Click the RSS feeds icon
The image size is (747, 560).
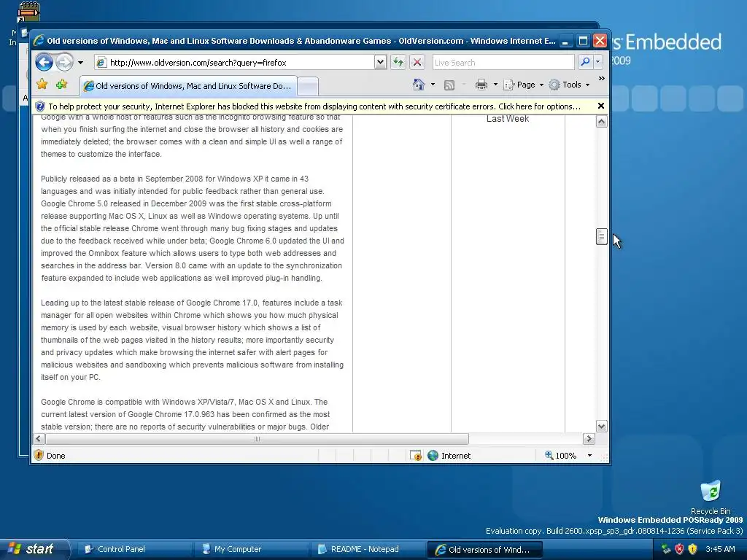449,85
